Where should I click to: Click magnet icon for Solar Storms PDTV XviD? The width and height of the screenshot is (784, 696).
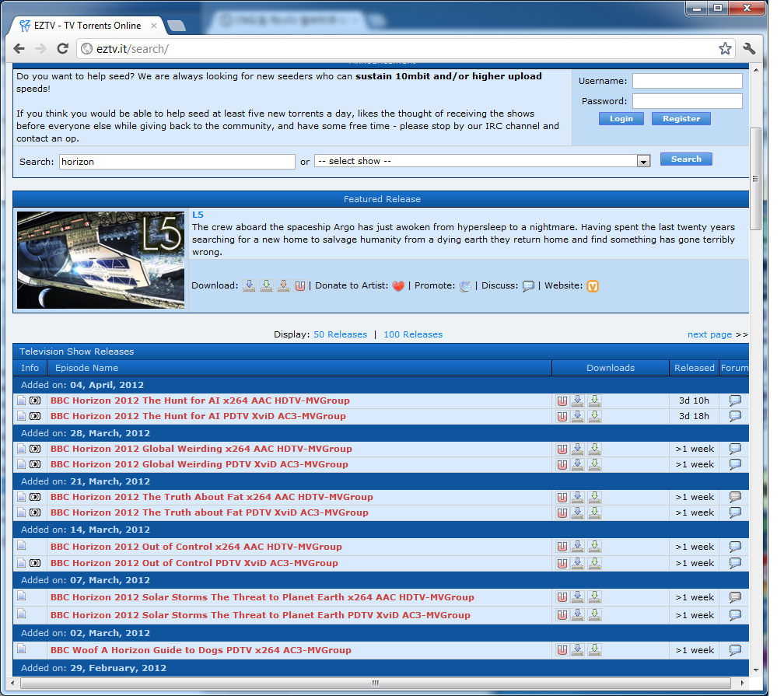[562, 615]
